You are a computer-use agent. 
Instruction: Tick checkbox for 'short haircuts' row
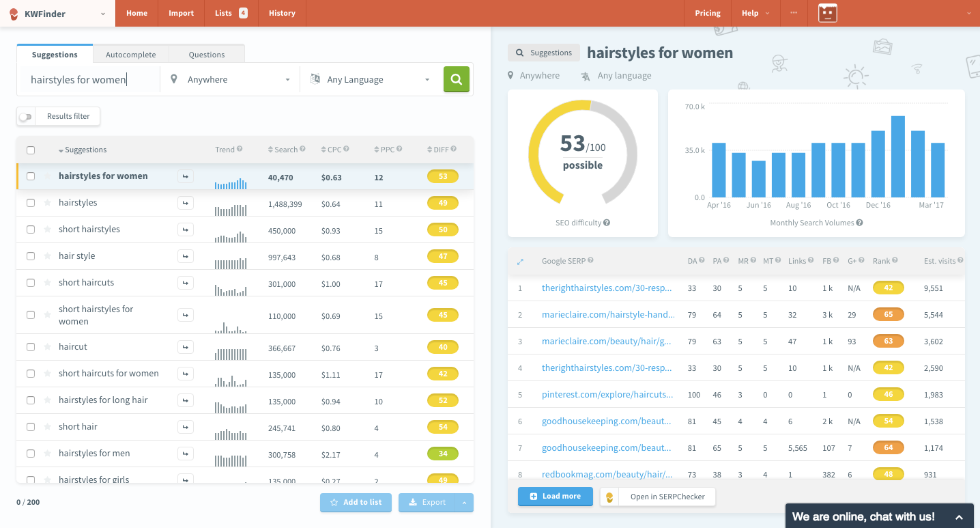coord(31,283)
